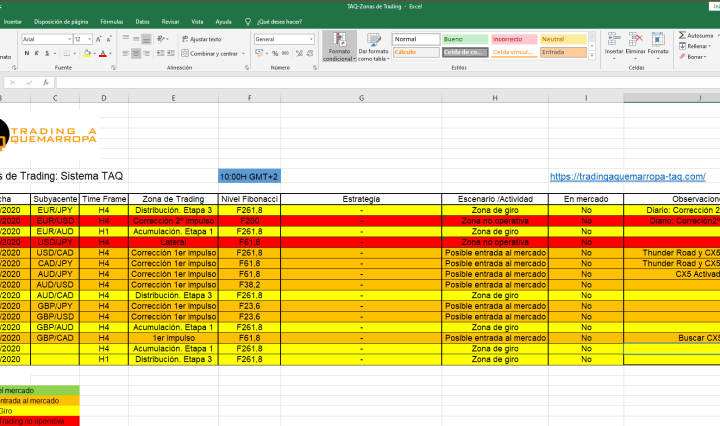Switch to the Datos ribbon tab
Viewport: 720px width, 426px height.
point(143,21)
